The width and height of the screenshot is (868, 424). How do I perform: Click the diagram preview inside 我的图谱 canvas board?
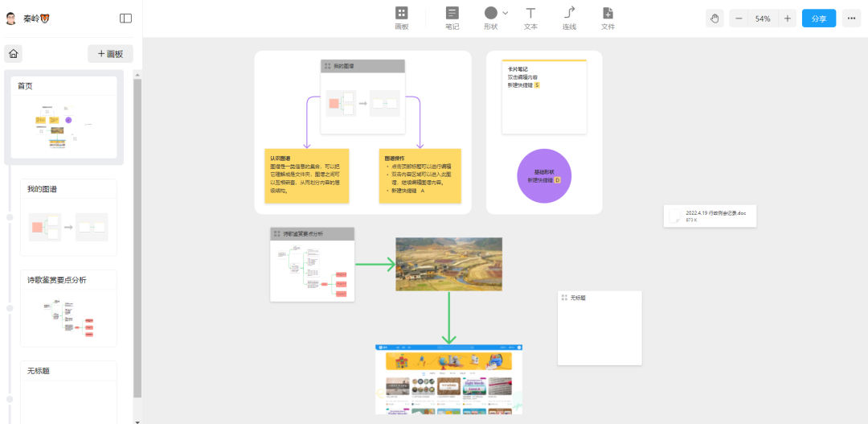point(362,103)
